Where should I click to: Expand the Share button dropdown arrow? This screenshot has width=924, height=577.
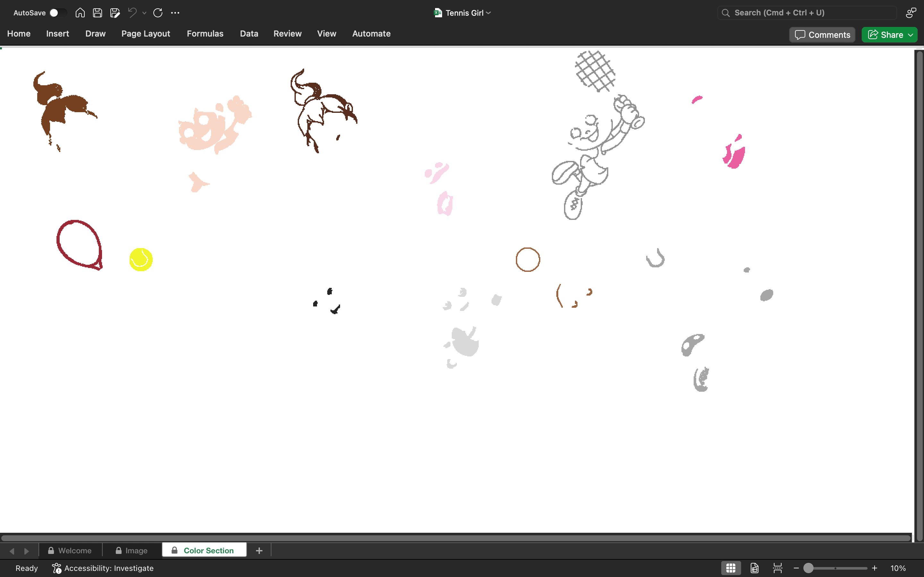click(x=911, y=35)
